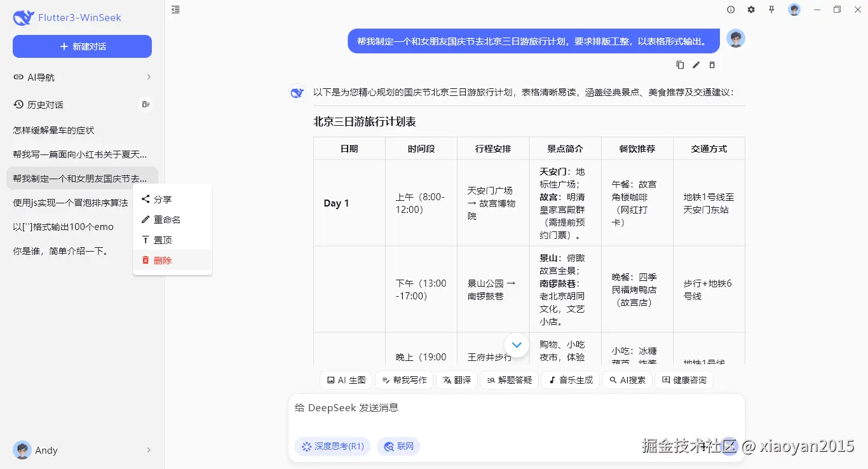Collapse the sidebar using the top-left icon
Image resolution: width=868 pixels, height=469 pixels.
(175, 10)
